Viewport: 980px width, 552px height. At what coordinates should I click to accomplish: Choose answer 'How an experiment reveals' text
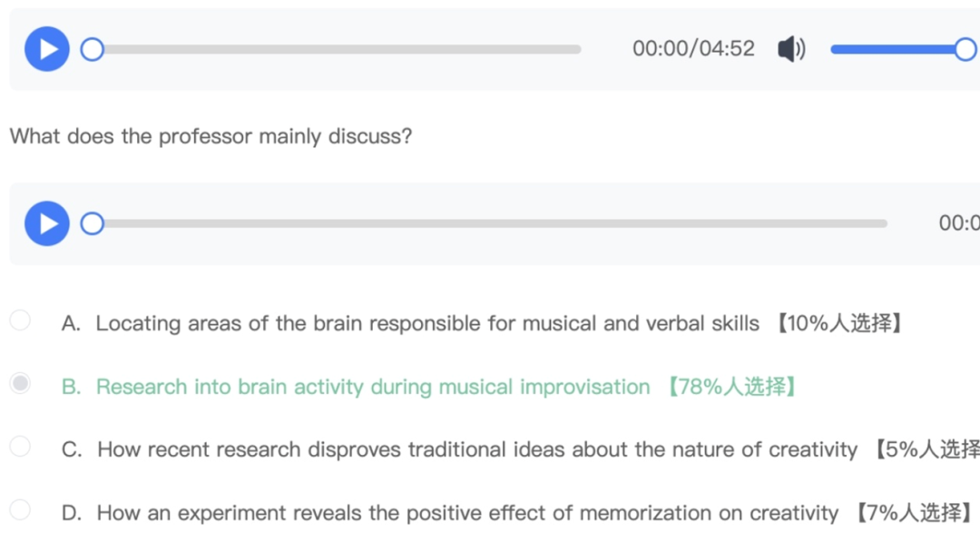coord(467,513)
